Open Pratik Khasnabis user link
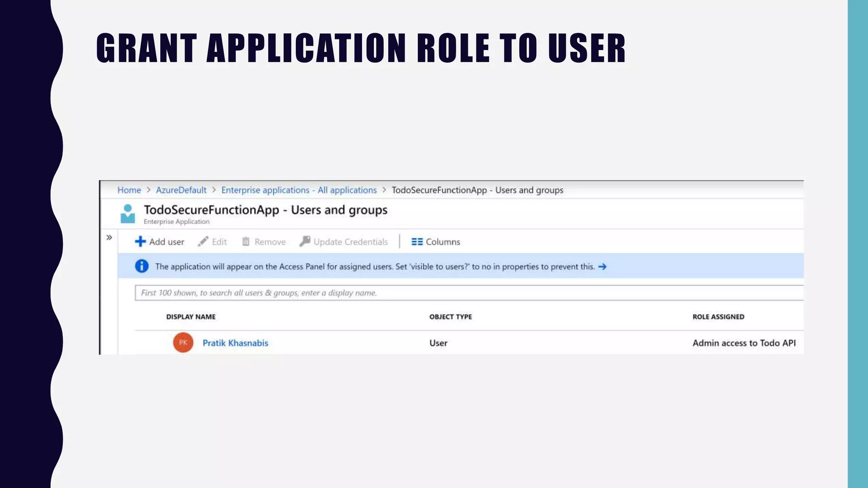The width and height of the screenshot is (868, 488). click(x=235, y=343)
